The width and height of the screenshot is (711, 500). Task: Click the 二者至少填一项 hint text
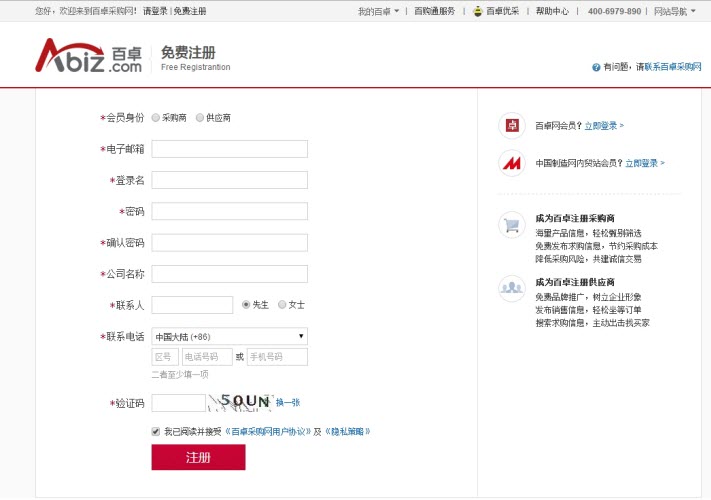click(x=180, y=374)
